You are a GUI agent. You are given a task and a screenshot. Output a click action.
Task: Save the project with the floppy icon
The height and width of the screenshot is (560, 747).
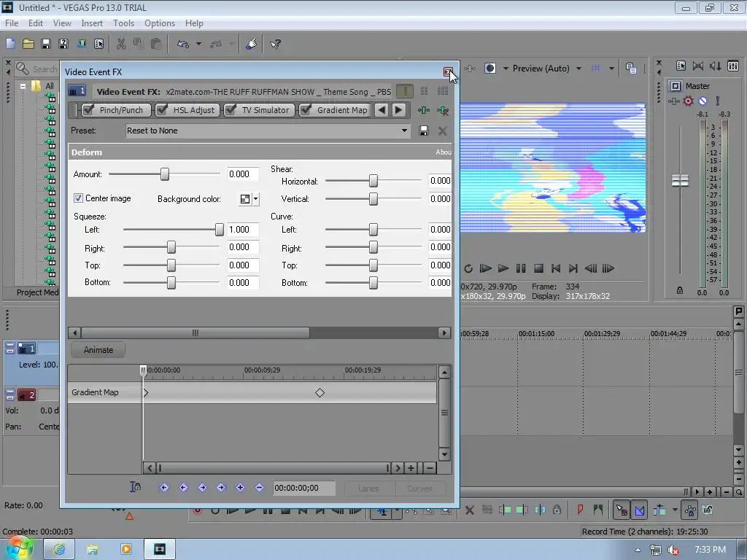pos(46,44)
